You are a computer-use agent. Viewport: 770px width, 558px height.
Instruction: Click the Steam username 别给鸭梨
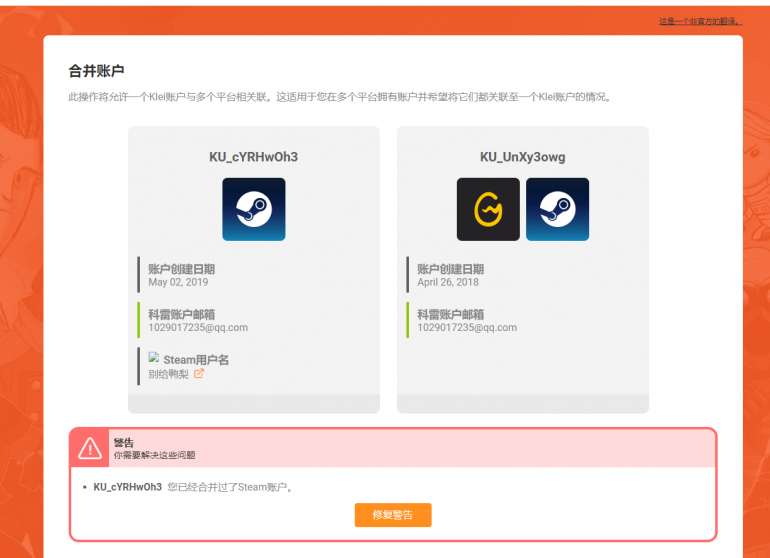pos(168,374)
